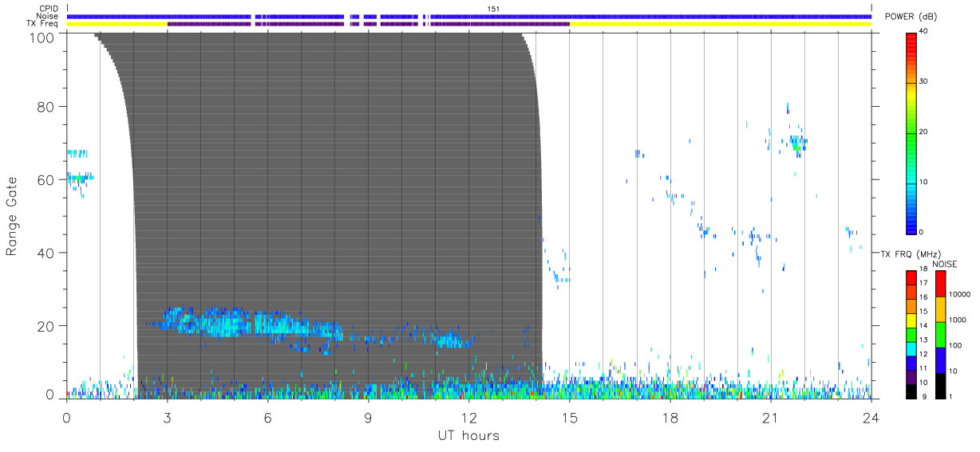Image resolution: width=980 pixels, height=452 pixels.
Task: Click the 'CPID' row label
Action: 49,9
